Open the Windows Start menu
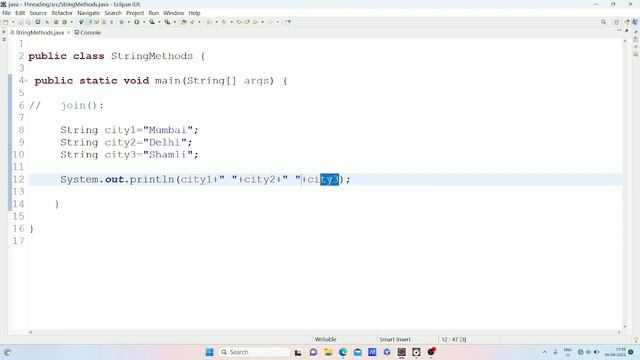This screenshot has width=640, height=360. tap(209, 352)
